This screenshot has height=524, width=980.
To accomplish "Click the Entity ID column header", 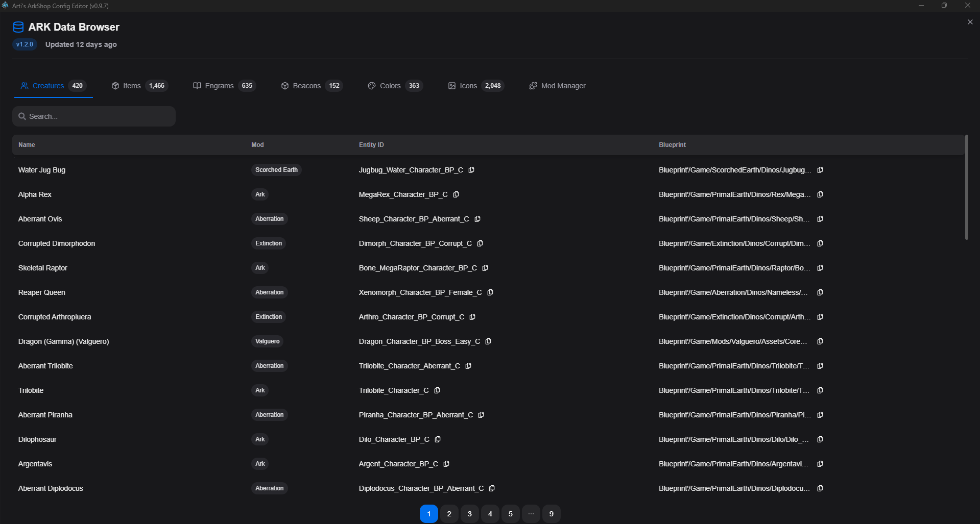I will [x=371, y=145].
